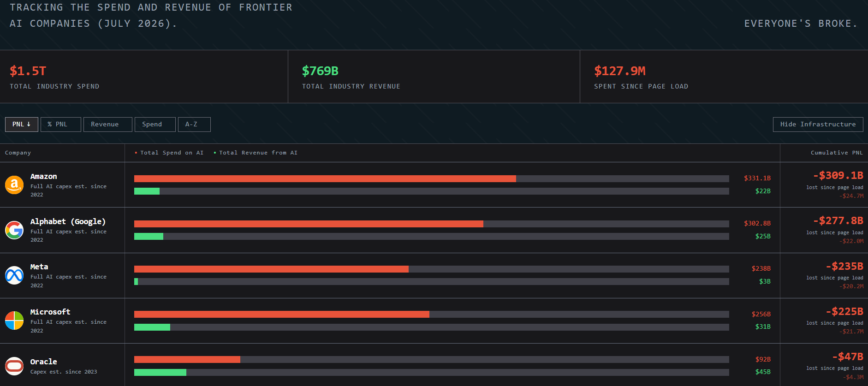Click Alphabet's $25B revenue value
Image resolution: width=868 pixels, height=386 pixels.
[x=763, y=236]
